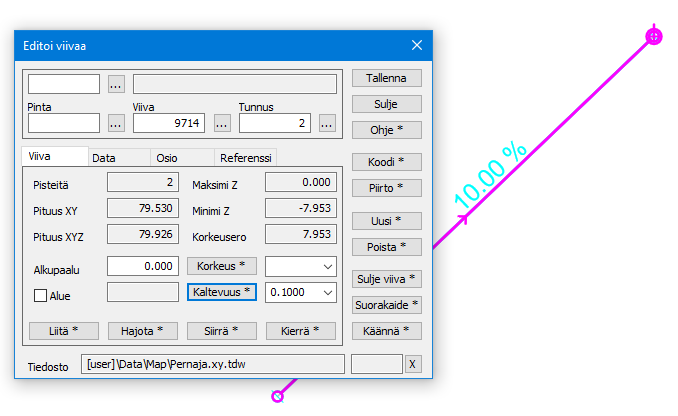
Task: Select the Referenssi tab
Action: coord(245,158)
